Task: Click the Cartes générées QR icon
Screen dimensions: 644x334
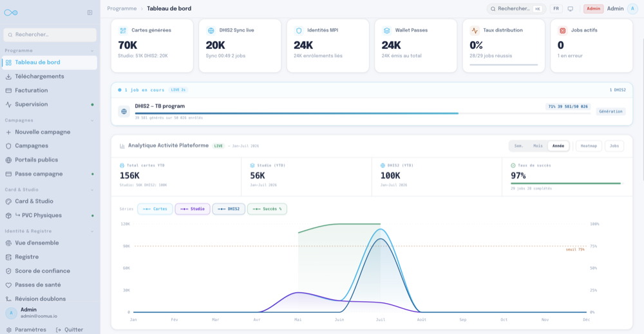Action: (123, 30)
